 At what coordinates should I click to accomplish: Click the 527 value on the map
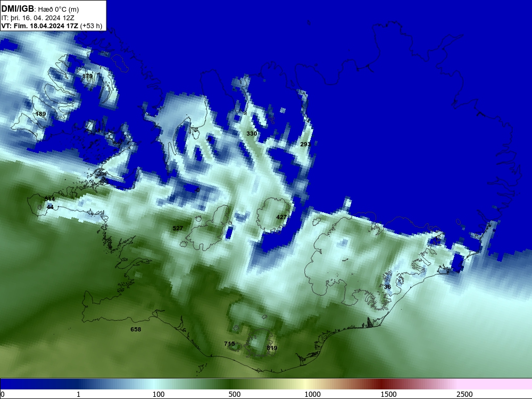coord(178,228)
